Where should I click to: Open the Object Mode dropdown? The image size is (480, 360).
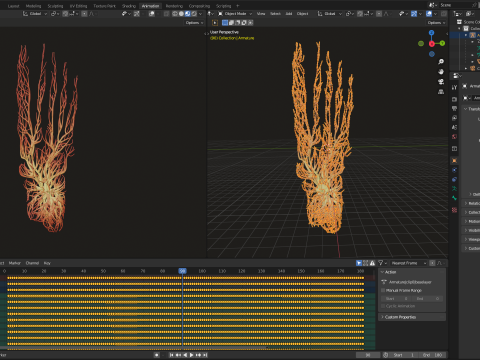click(235, 14)
